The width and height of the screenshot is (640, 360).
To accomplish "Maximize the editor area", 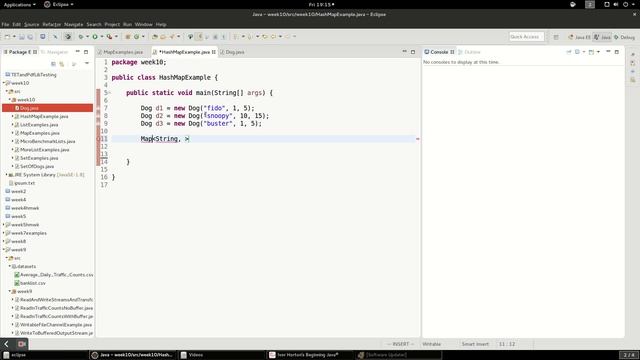I will (413, 52).
